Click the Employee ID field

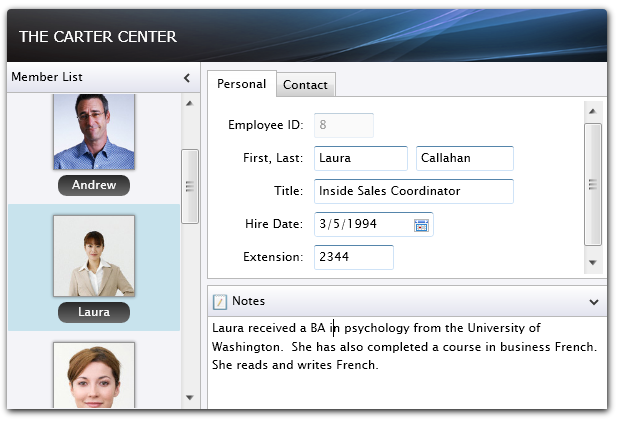click(344, 125)
